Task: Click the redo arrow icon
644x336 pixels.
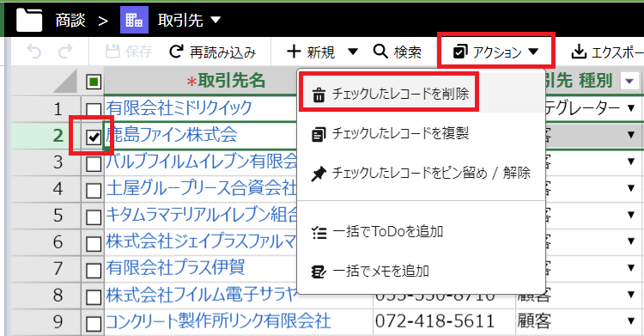Action: [x=65, y=52]
